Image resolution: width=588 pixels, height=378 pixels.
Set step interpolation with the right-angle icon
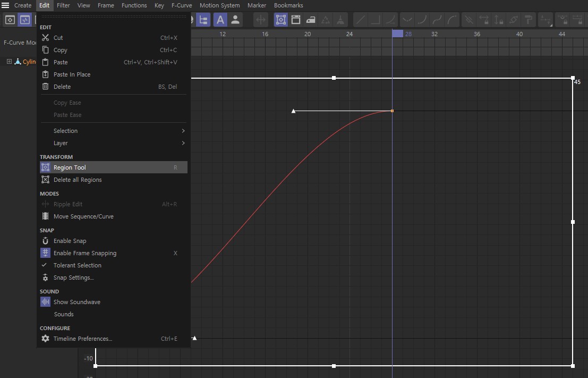(x=376, y=20)
